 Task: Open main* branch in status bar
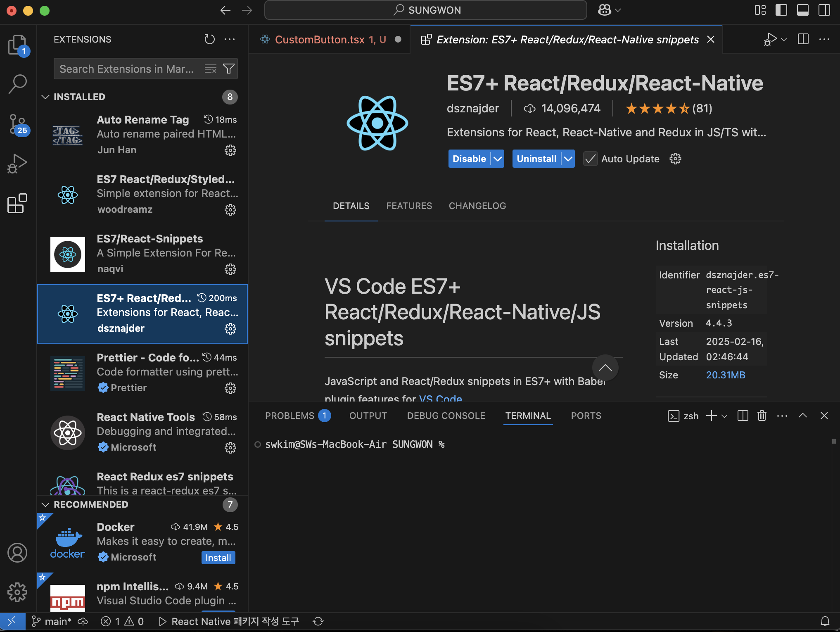tap(52, 621)
